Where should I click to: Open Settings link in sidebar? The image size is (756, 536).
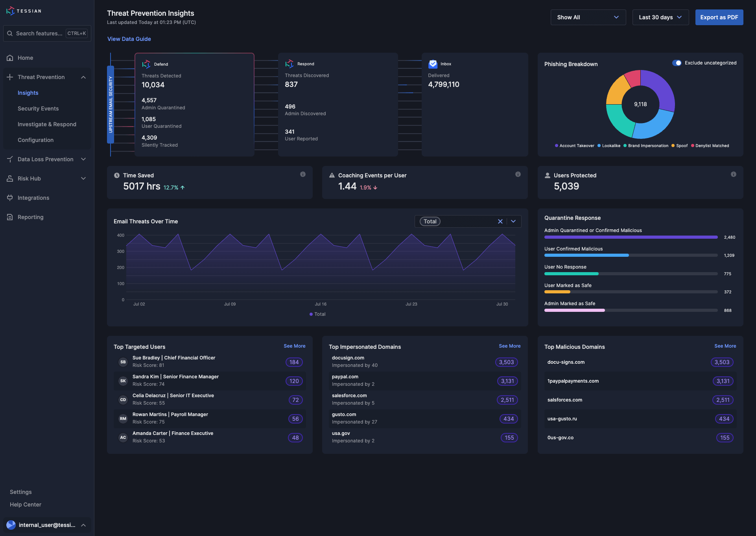click(21, 492)
